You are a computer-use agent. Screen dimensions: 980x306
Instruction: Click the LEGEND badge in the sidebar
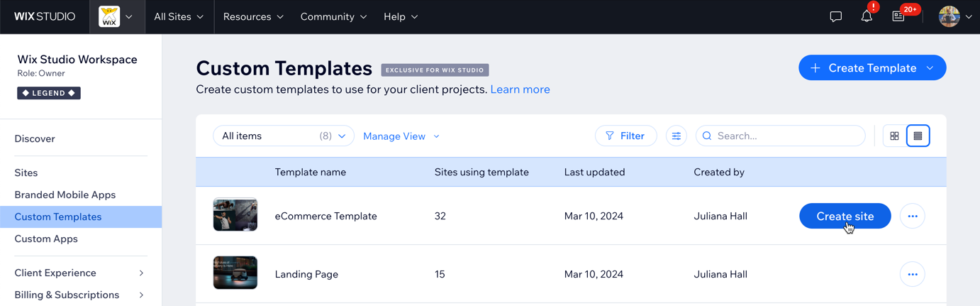point(49,93)
